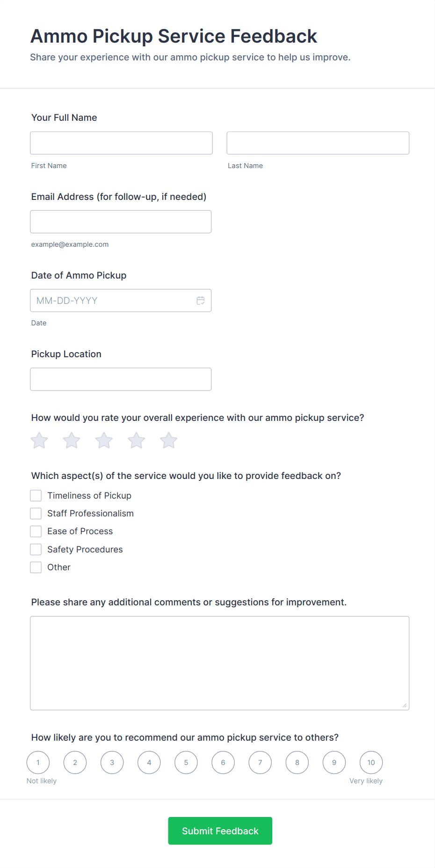Image resolution: width=435 pixels, height=868 pixels.
Task: Click the Submit Feedback button
Action: point(220,831)
